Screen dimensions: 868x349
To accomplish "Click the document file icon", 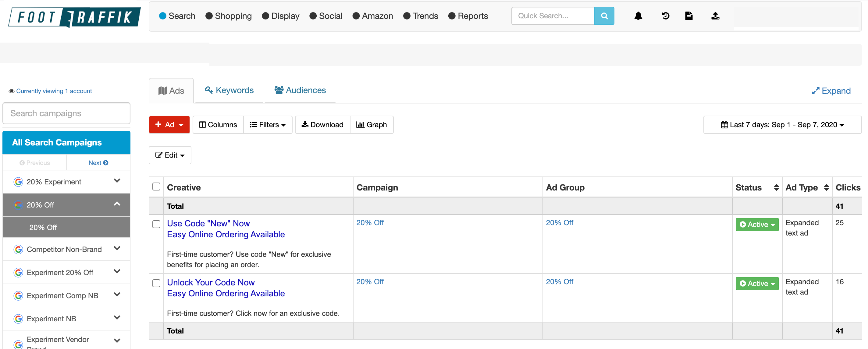I will (x=688, y=16).
